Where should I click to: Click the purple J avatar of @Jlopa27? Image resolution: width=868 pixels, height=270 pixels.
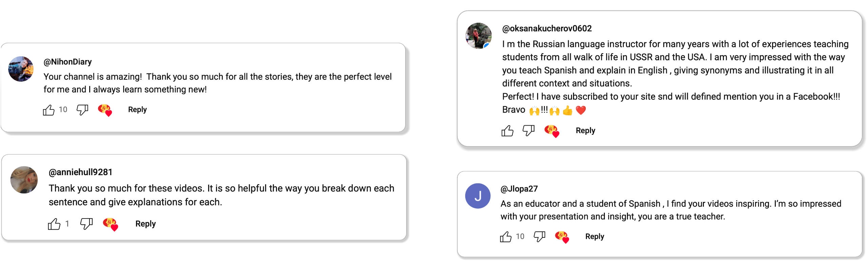click(x=478, y=196)
